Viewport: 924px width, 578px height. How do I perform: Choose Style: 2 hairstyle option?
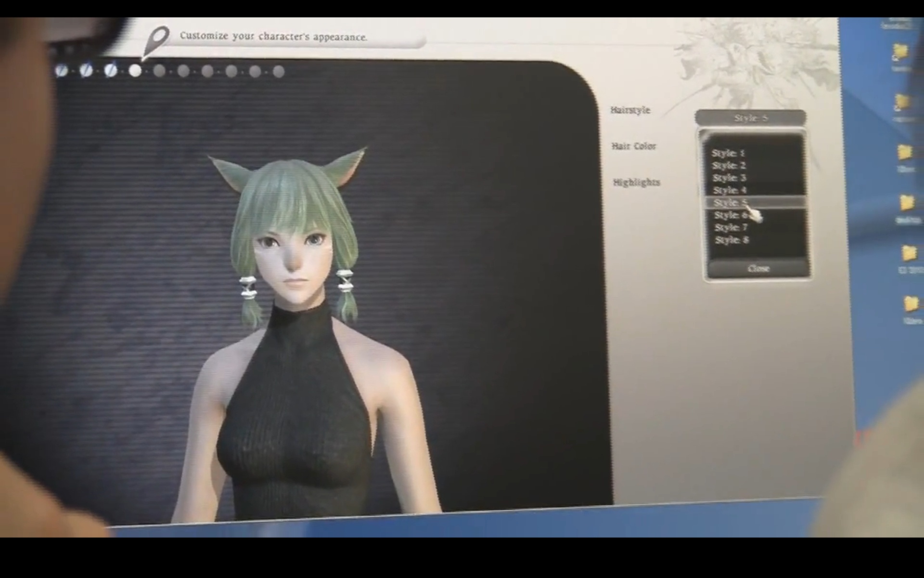coord(729,166)
